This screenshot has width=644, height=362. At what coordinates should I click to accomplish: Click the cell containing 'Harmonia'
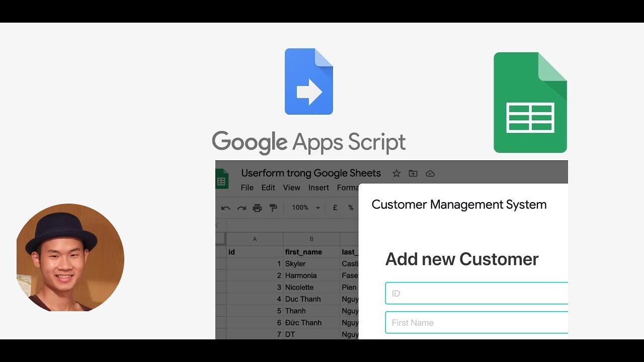(x=311, y=276)
